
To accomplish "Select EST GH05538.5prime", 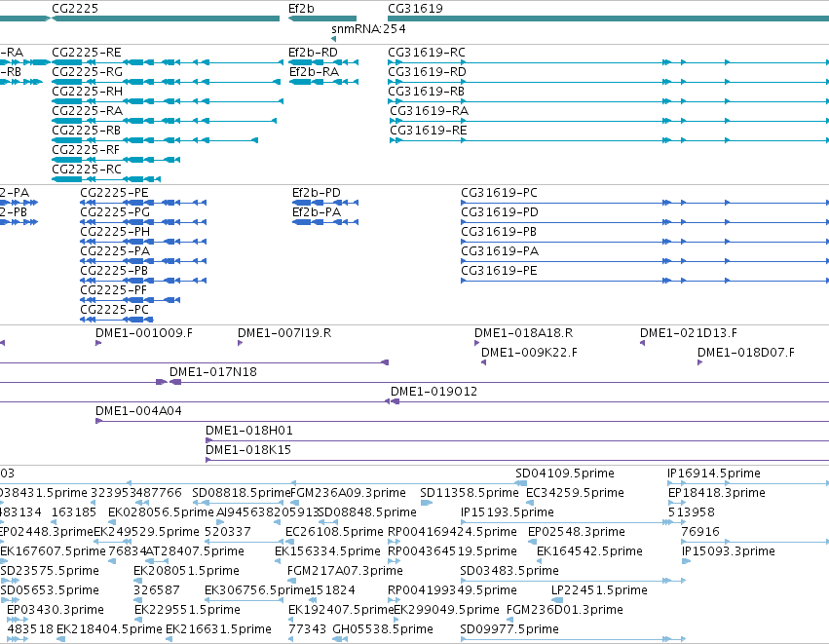I will point(382,629).
